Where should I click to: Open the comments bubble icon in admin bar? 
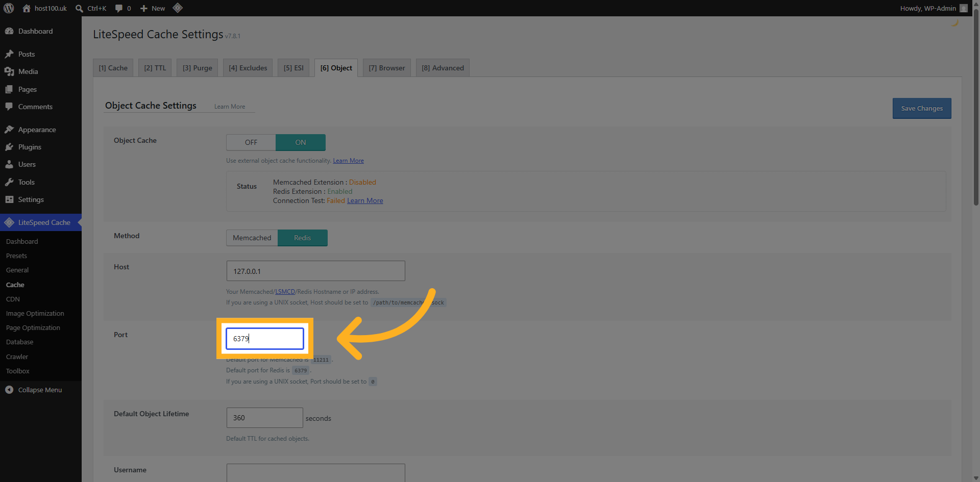pos(119,8)
